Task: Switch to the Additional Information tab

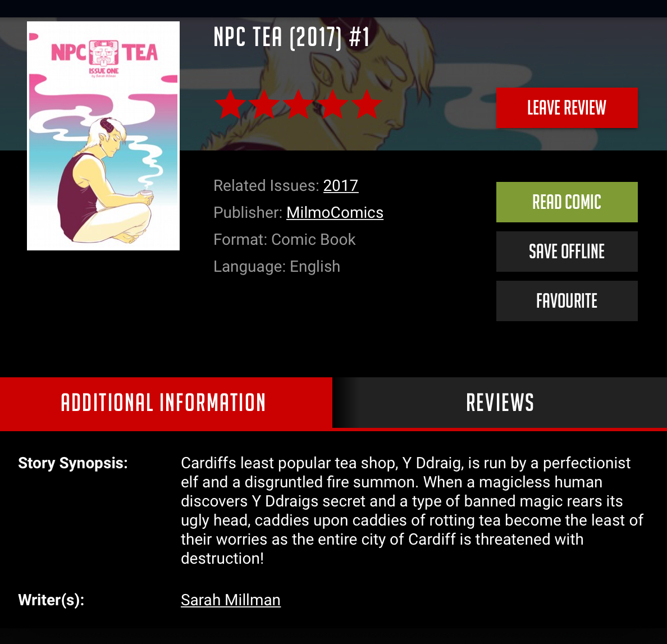Action: pyautogui.click(x=166, y=403)
